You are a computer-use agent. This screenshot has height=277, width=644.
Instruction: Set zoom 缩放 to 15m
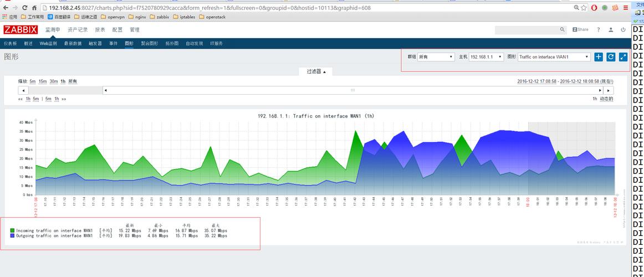[43, 81]
